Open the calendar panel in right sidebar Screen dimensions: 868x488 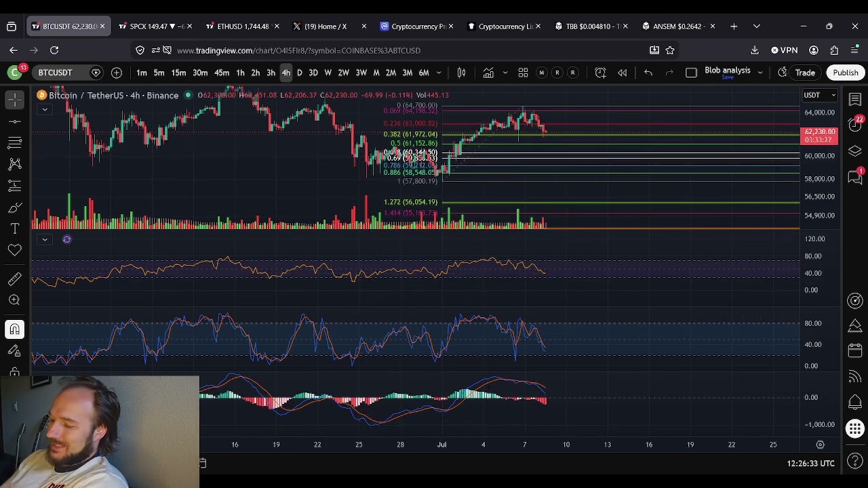(x=855, y=350)
